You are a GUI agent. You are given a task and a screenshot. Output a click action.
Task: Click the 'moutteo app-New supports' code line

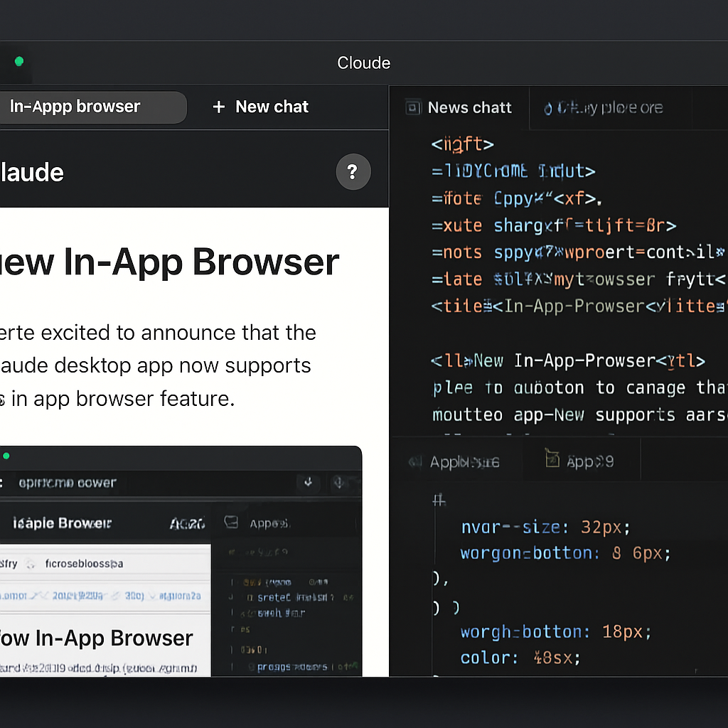(x=579, y=414)
